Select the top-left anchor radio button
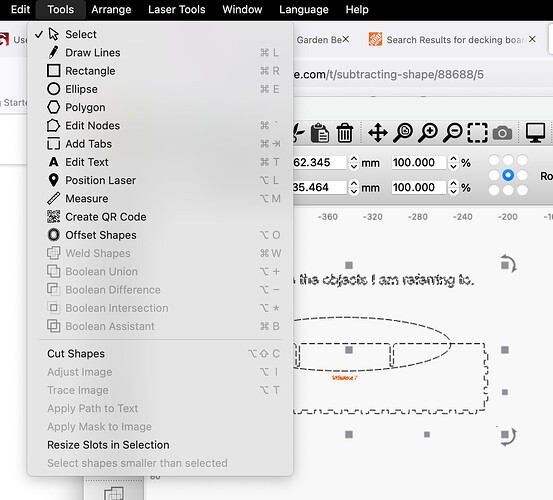 tap(494, 160)
